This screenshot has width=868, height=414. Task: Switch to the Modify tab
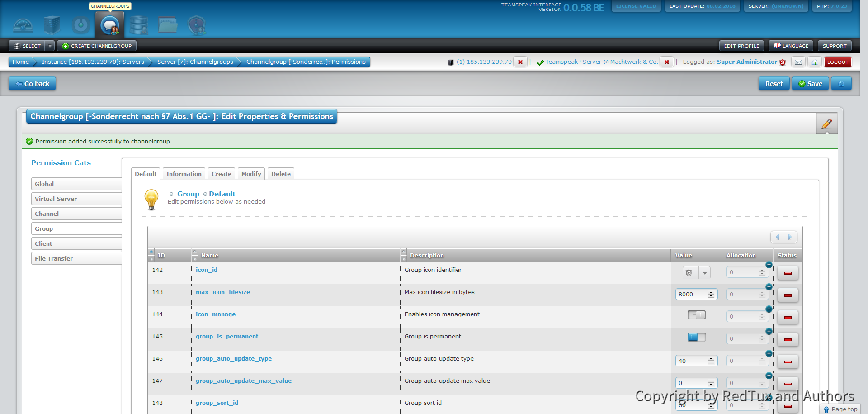click(x=251, y=174)
